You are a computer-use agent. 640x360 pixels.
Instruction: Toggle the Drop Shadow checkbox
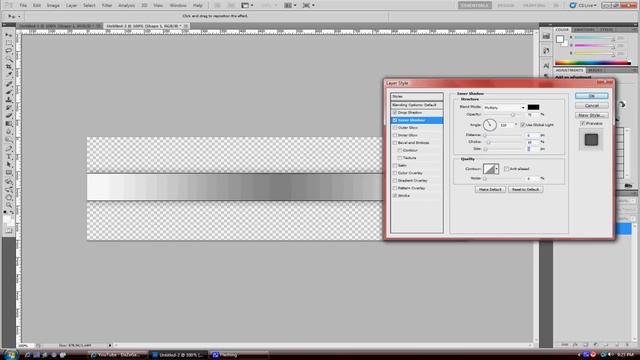tap(395, 113)
